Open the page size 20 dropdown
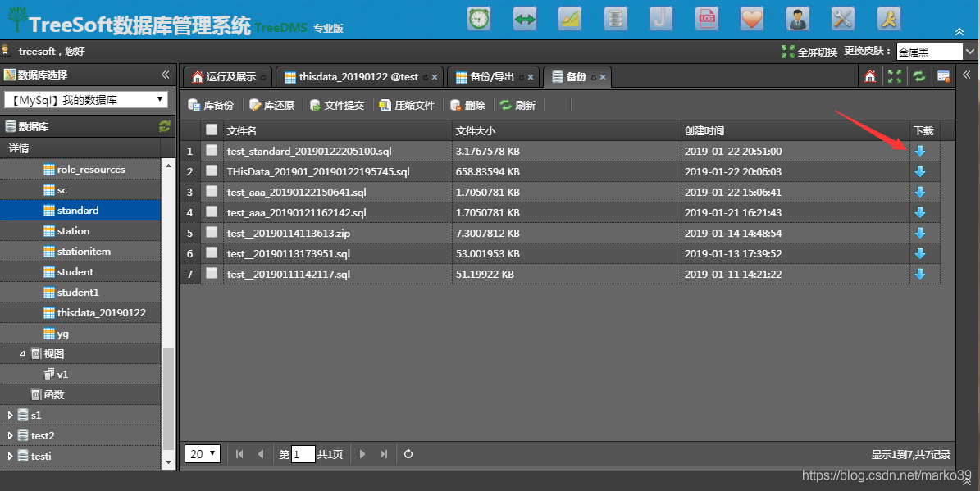 [x=203, y=454]
